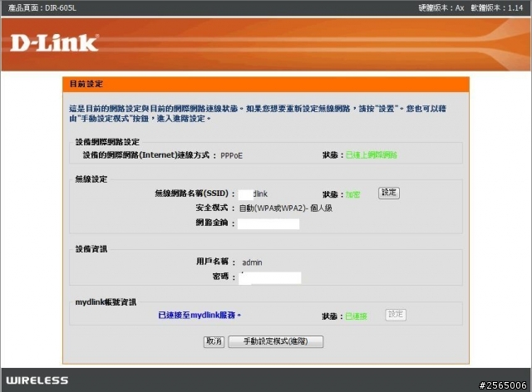Click the 設定 button beside wireless 加密 status
Image resolution: width=532 pixels, height=392 pixels.
389,193
